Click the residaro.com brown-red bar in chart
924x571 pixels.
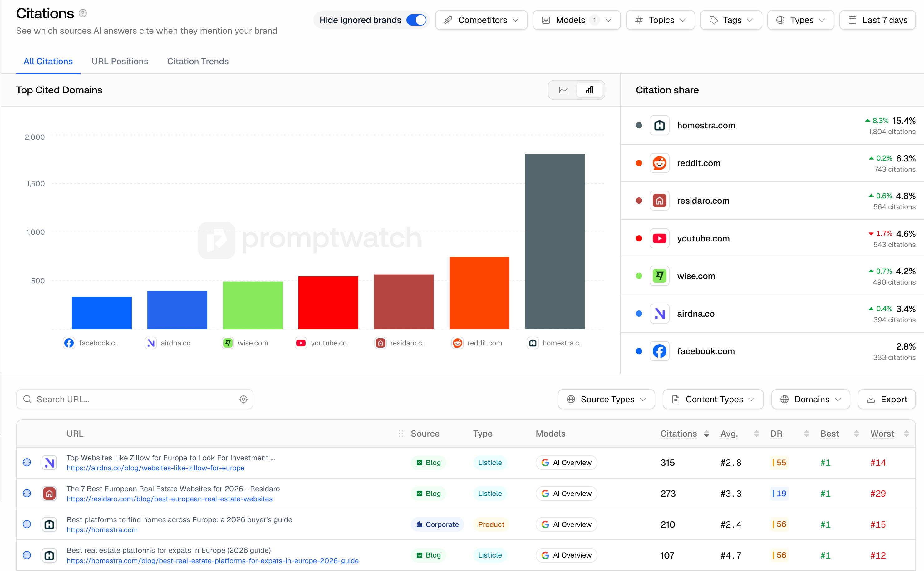click(404, 302)
